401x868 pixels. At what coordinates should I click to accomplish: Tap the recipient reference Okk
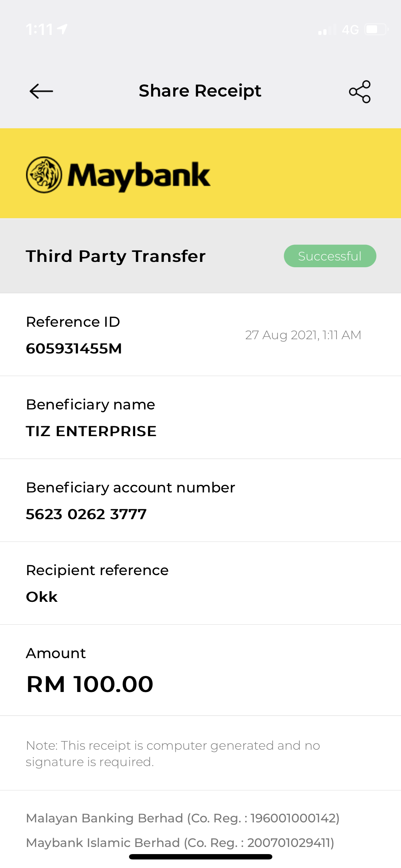(x=42, y=597)
